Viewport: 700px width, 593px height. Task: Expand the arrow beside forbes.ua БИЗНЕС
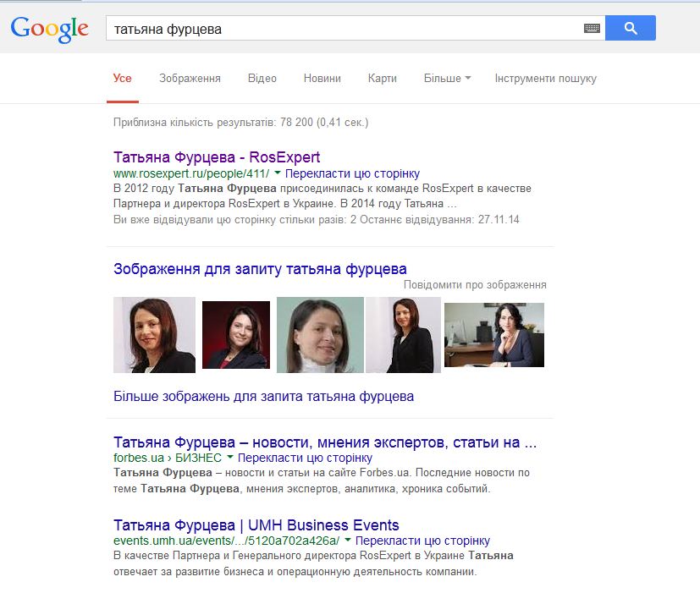click(x=230, y=458)
